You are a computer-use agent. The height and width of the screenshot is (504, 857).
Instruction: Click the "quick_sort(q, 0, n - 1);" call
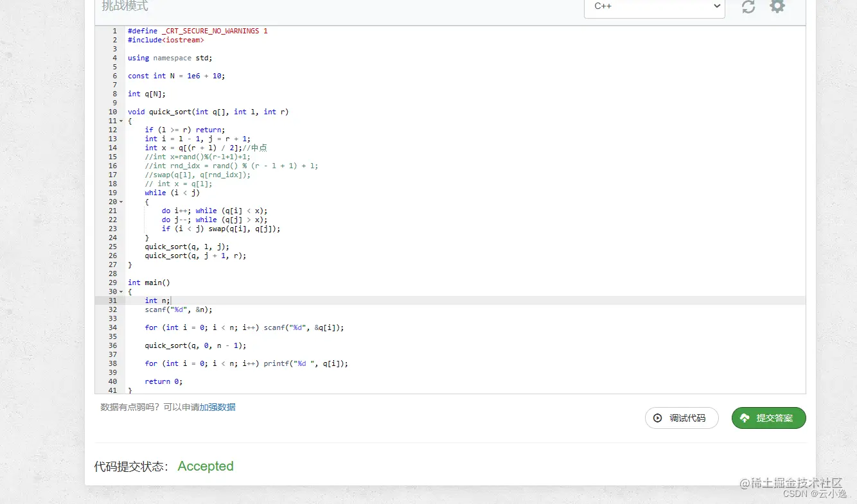195,345
